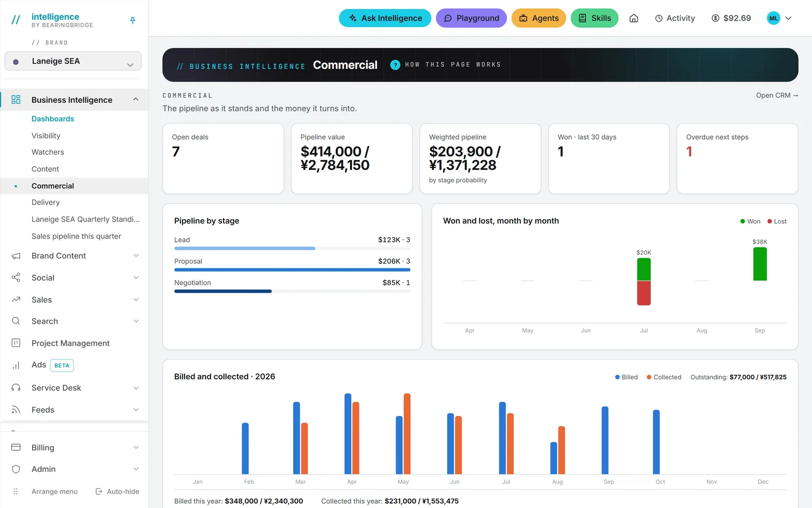This screenshot has height=508, width=812.
Task: Open the Skills button
Action: (x=595, y=18)
